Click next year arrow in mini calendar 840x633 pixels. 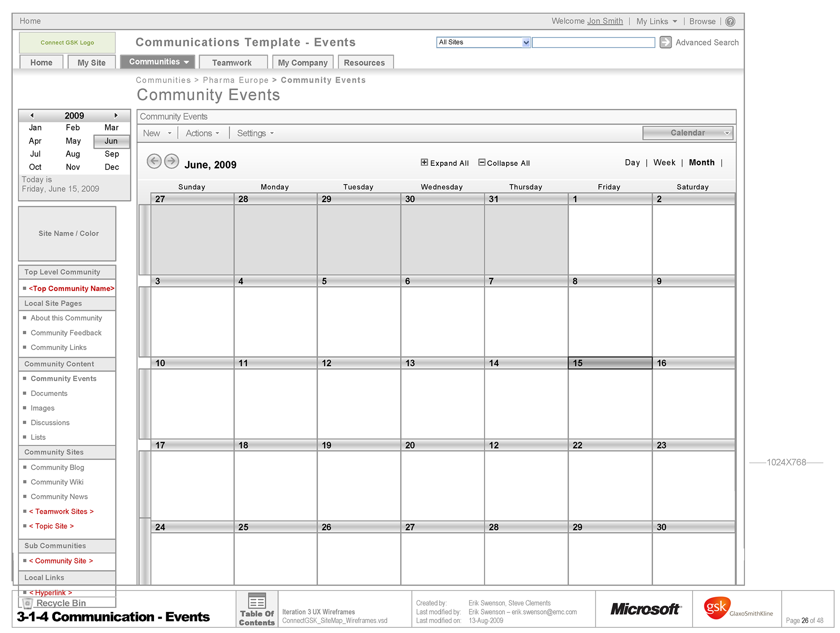[x=116, y=115]
